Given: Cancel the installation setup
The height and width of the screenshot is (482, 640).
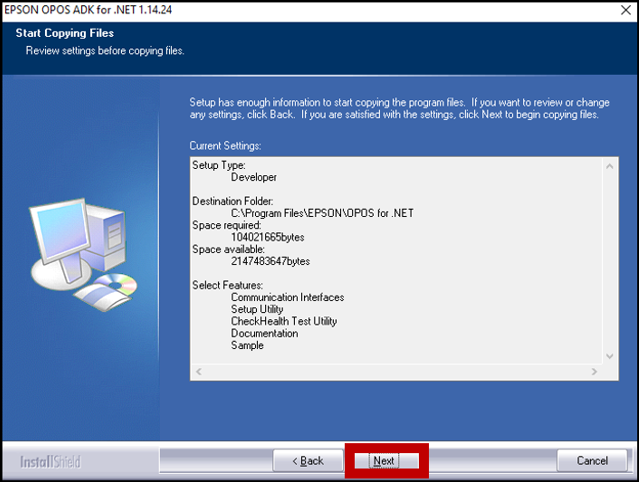Looking at the screenshot, I should [592, 461].
